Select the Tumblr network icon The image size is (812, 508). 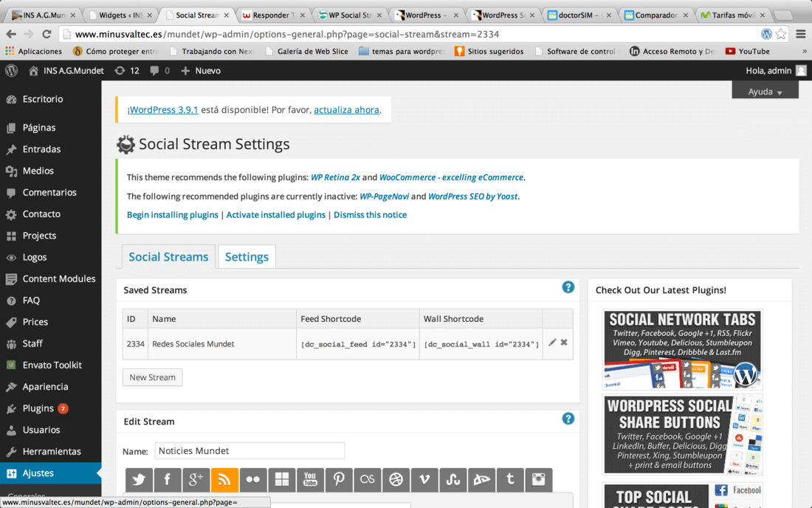tap(510, 479)
